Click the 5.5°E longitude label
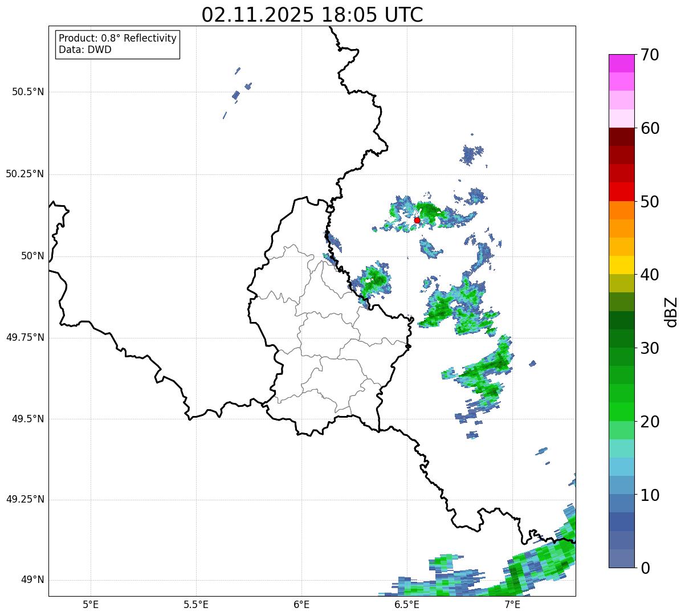This screenshot has width=685, height=616. point(196,604)
